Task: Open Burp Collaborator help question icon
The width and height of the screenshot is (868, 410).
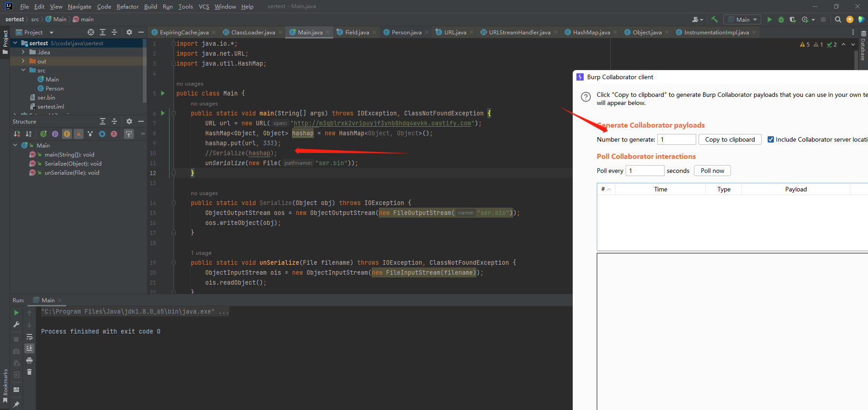Action: pos(586,97)
